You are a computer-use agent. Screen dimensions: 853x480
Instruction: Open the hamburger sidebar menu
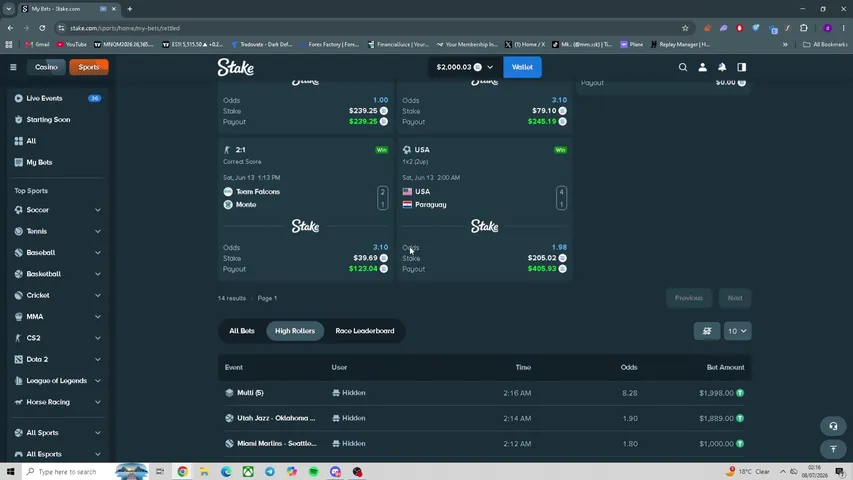[x=13, y=67]
